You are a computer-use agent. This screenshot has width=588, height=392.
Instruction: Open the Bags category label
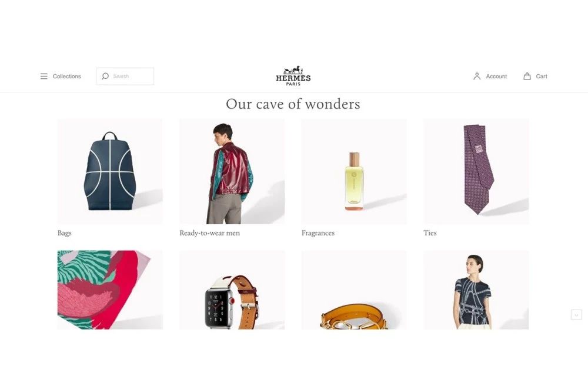65,233
